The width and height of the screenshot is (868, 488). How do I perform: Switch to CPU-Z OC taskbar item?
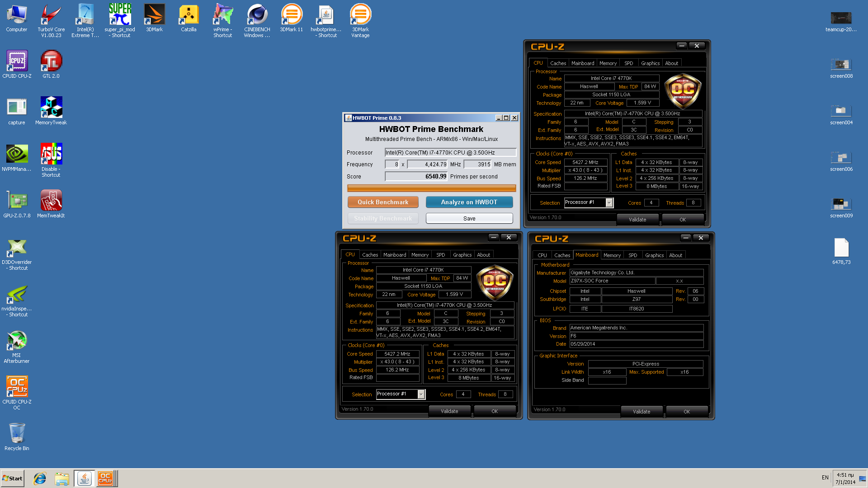tap(106, 479)
